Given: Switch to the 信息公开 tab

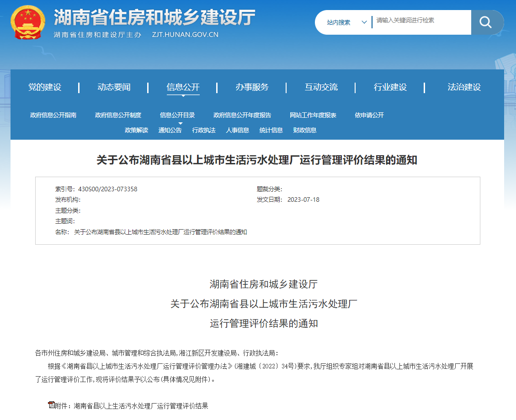Looking at the screenshot, I should click(182, 87).
